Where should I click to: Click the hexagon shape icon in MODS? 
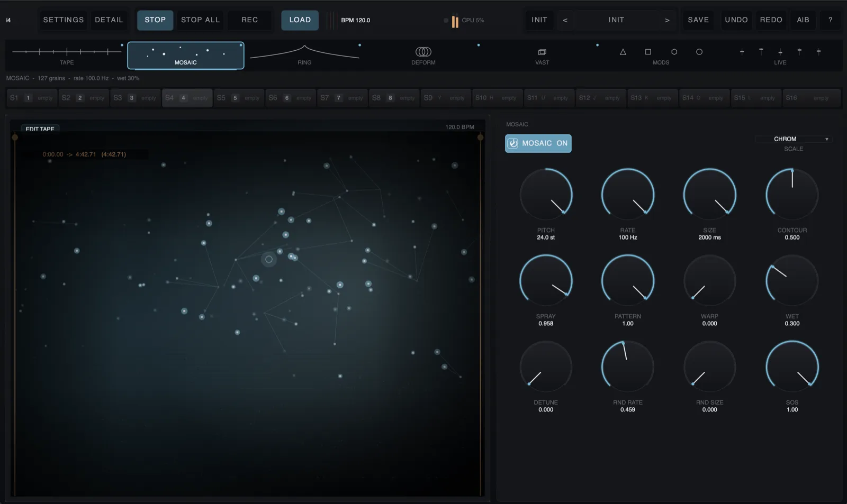pos(674,52)
